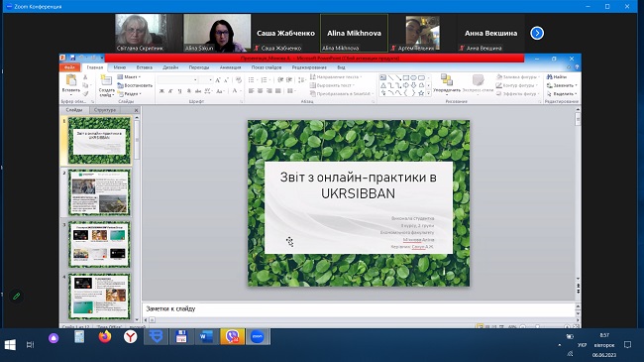Click Zoom green pencil annotation icon
644x362 pixels.
(x=17, y=296)
